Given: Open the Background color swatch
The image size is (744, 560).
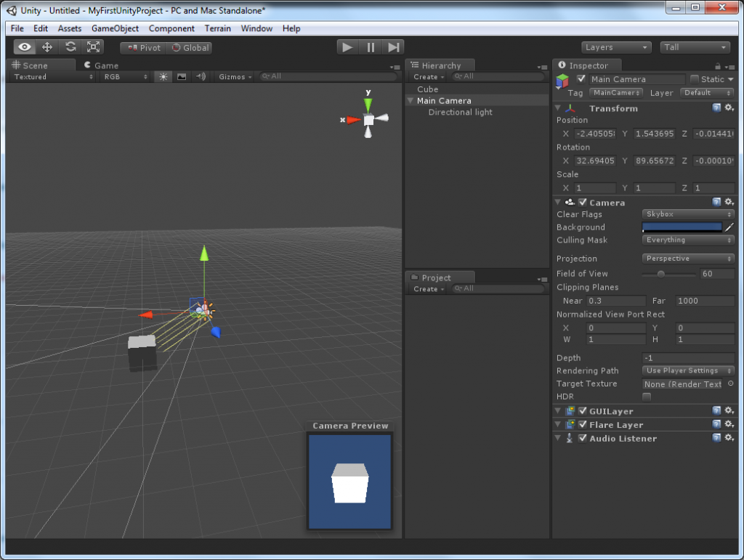Looking at the screenshot, I should click(x=682, y=227).
